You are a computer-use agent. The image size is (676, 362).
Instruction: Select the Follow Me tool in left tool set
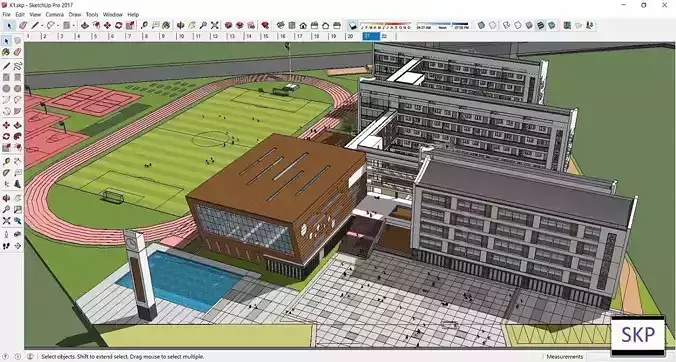point(17,136)
